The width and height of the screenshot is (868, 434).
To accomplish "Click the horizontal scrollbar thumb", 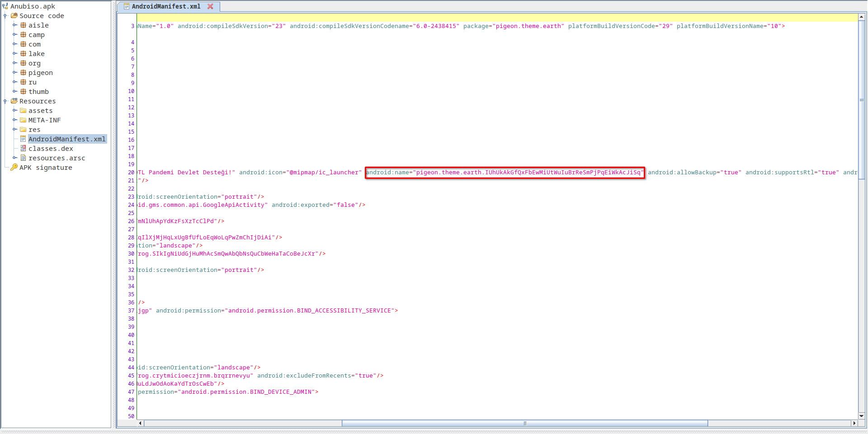I will click(x=525, y=423).
